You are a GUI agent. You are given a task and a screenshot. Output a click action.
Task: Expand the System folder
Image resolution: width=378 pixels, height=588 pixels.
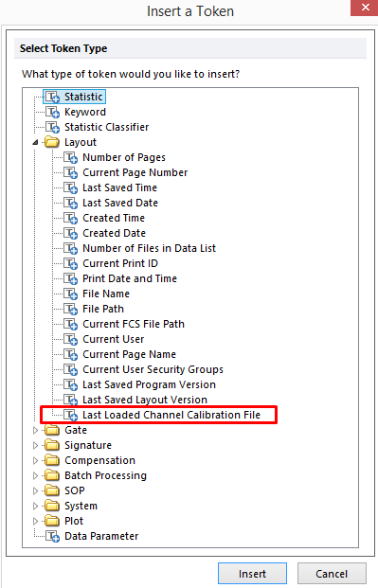coord(35,506)
